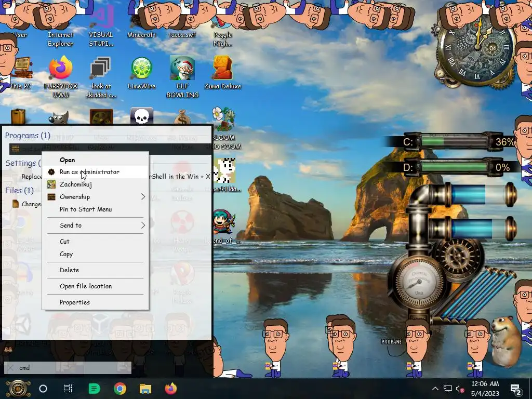Click the search field containing cmd
The width and height of the screenshot is (532, 399).
point(68,368)
